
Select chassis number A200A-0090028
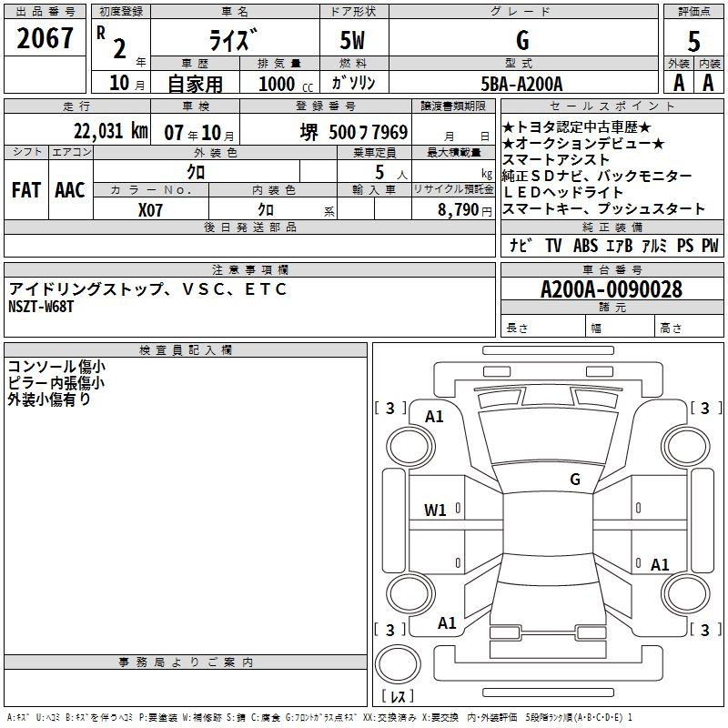click(612, 289)
